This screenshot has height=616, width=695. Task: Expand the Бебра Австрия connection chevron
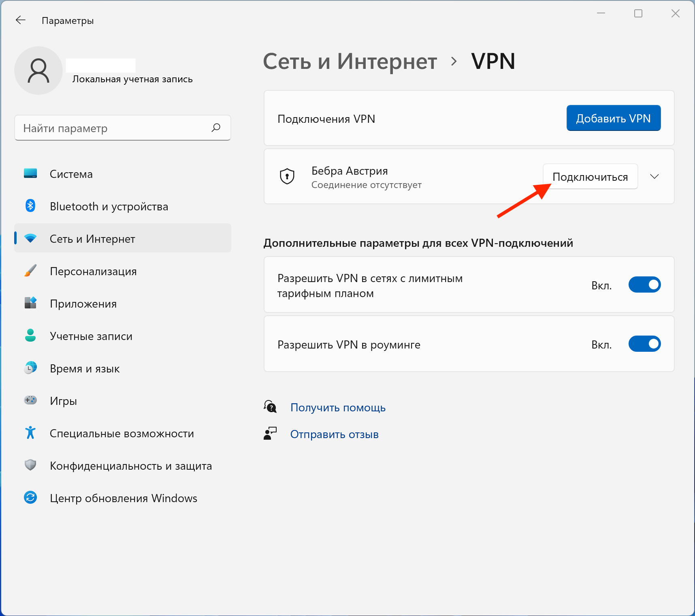654,177
